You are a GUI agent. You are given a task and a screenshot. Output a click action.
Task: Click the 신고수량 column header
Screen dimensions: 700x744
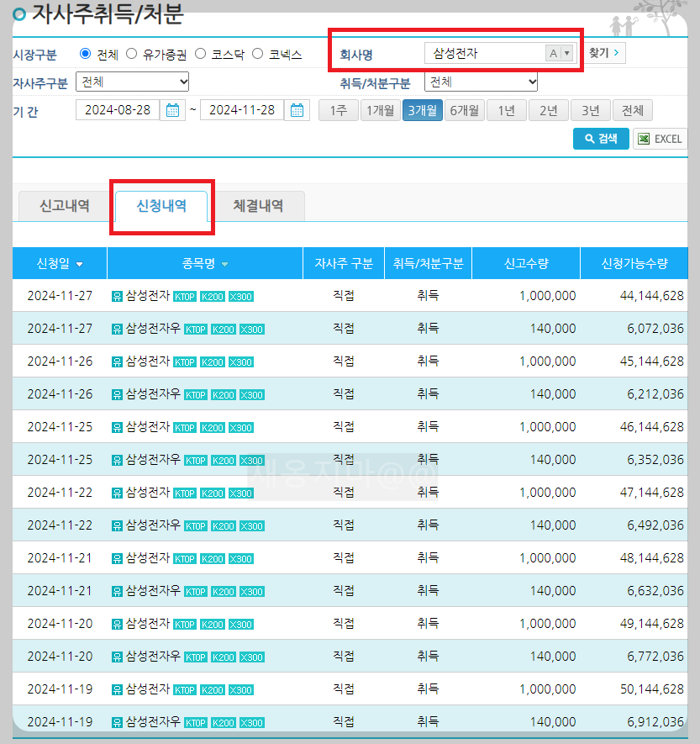pos(526,263)
